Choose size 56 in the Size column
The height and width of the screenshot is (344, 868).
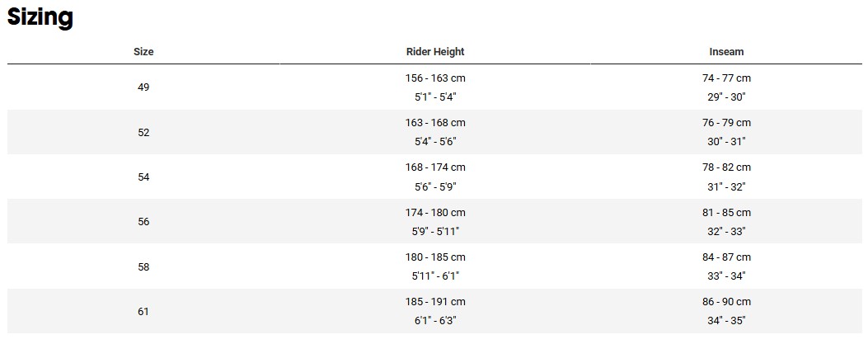[143, 221]
